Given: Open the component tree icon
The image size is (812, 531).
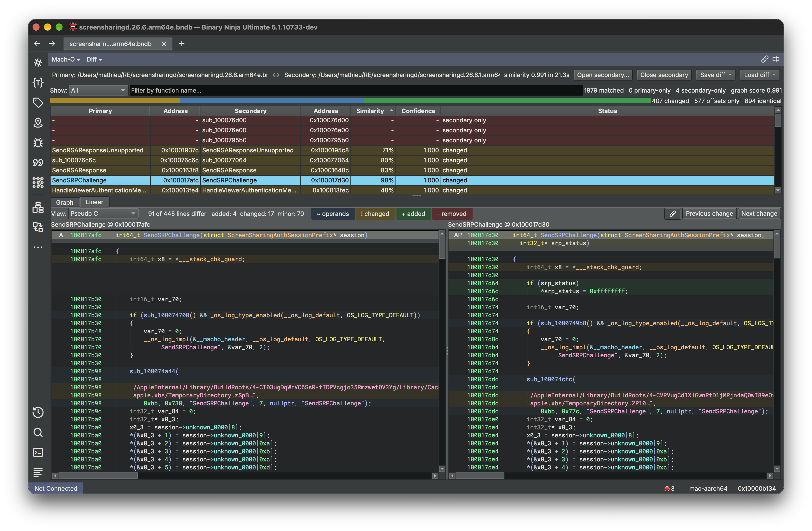Looking at the screenshot, I should pyautogui.click(x=38, y=207).
